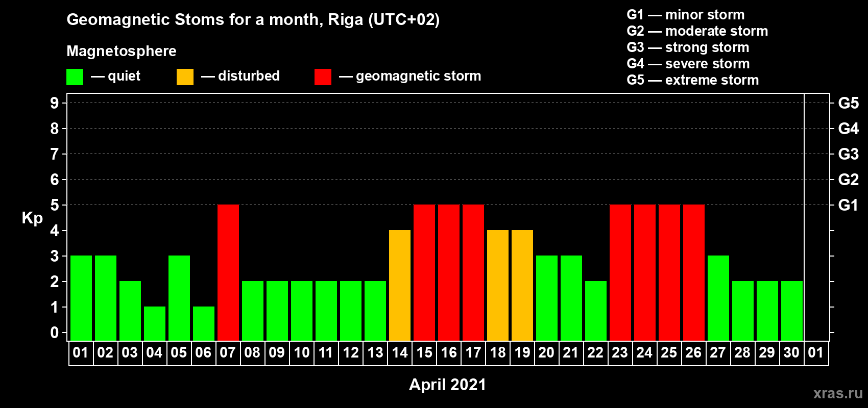
Task: Click the G5 label on right axis
Action: point(849,103)
